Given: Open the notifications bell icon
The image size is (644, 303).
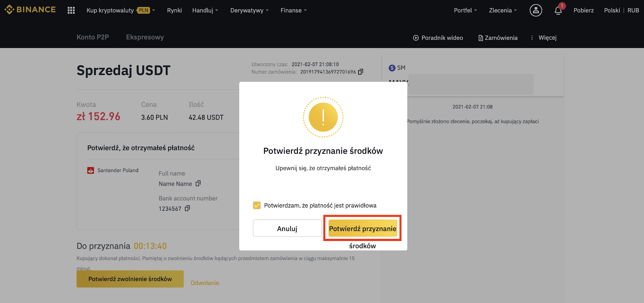Looking at the screenshot, I should 558,10.
